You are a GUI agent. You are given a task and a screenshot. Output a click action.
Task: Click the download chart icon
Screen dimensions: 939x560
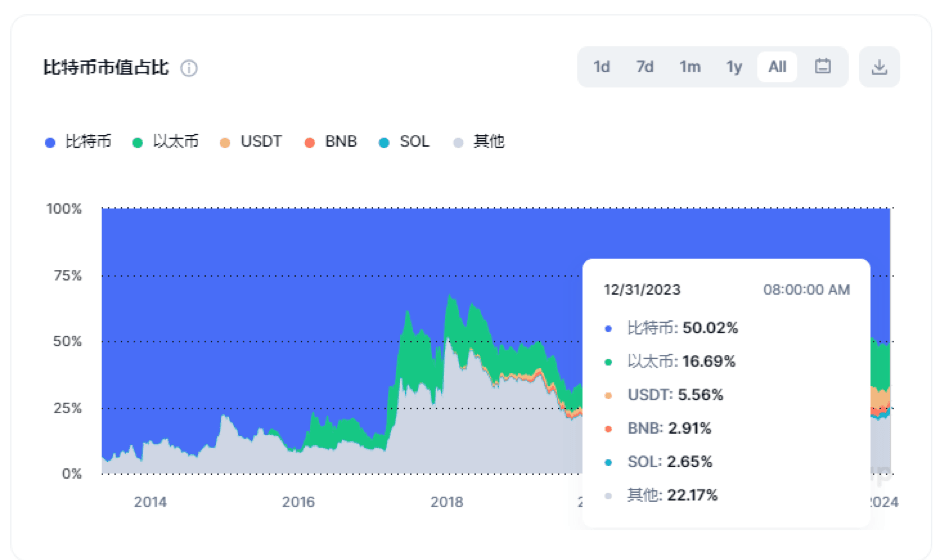pos(879,67)
